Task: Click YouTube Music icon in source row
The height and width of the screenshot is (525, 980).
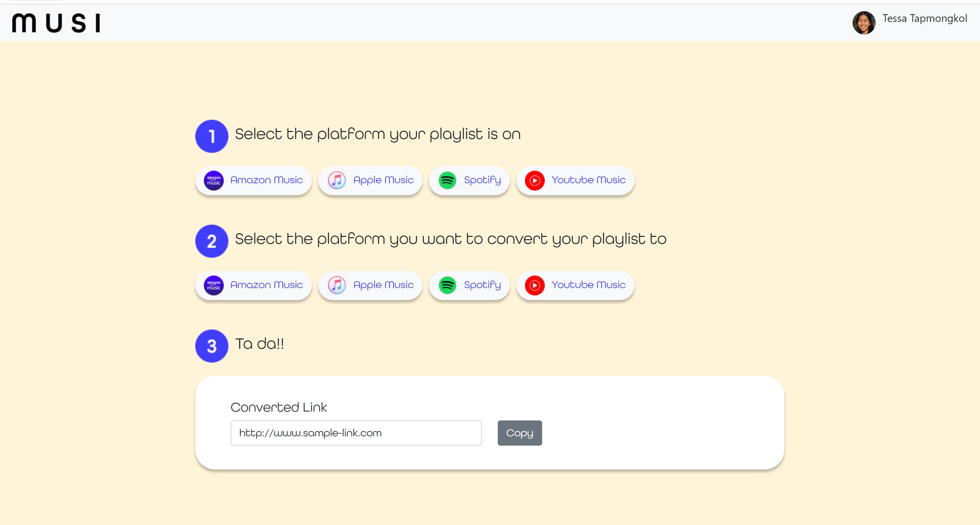Action: point(535,181)
